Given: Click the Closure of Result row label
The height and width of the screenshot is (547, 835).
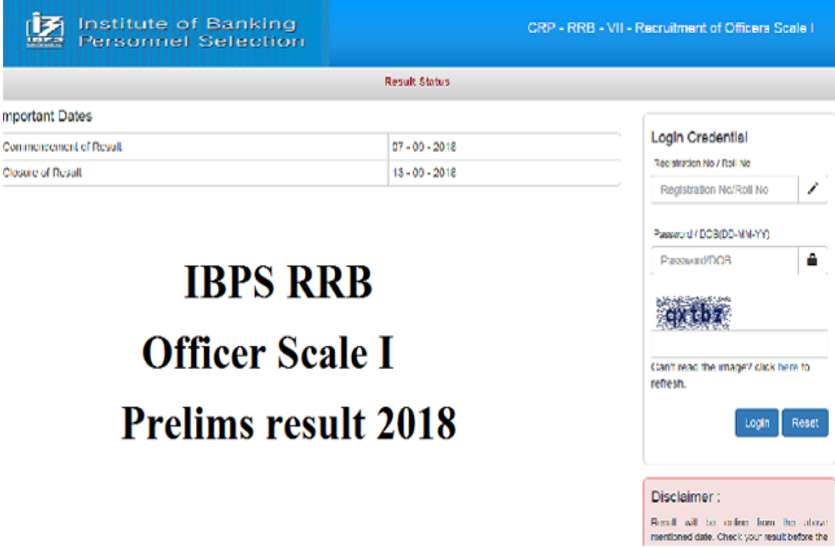Looking at the screenshot, I should 42,173.
